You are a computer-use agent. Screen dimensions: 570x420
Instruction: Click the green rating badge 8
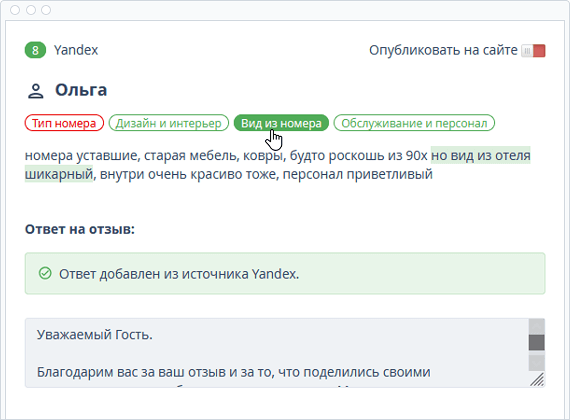coord(35,50)
